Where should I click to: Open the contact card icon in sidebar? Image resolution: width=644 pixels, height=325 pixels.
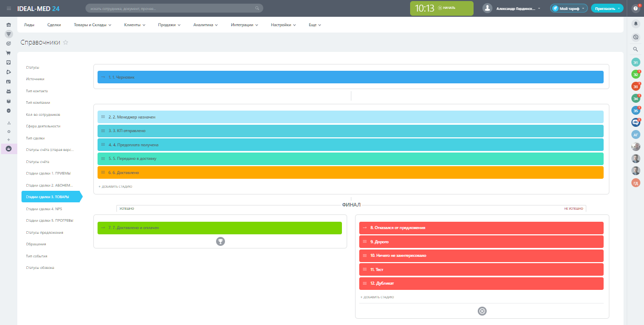pos(8,82)
